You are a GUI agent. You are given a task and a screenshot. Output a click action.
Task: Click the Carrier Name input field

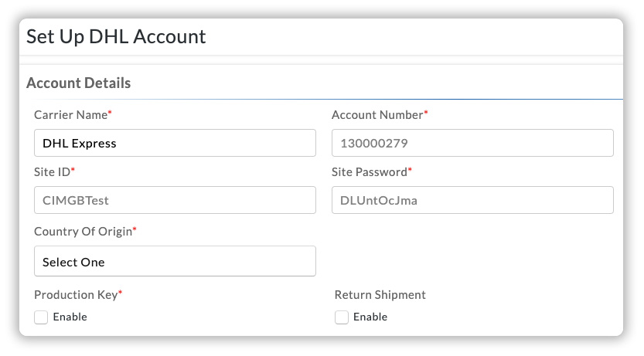(x=175, y=143)
